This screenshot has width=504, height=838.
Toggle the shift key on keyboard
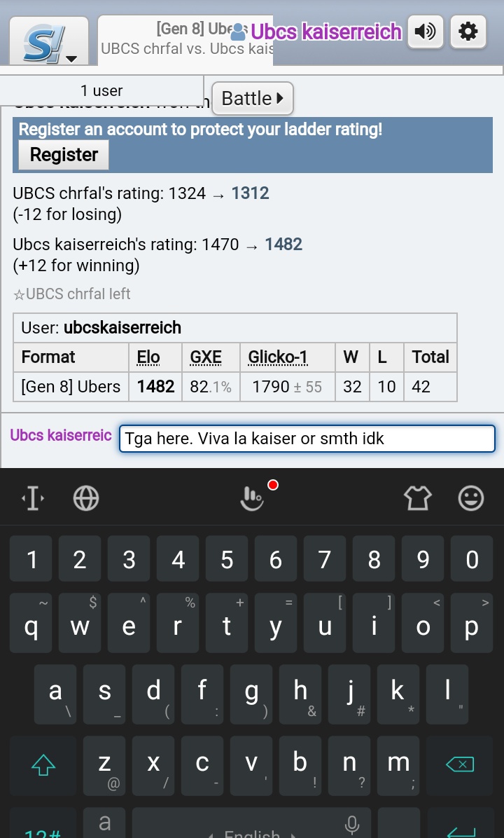click(43, 765)
